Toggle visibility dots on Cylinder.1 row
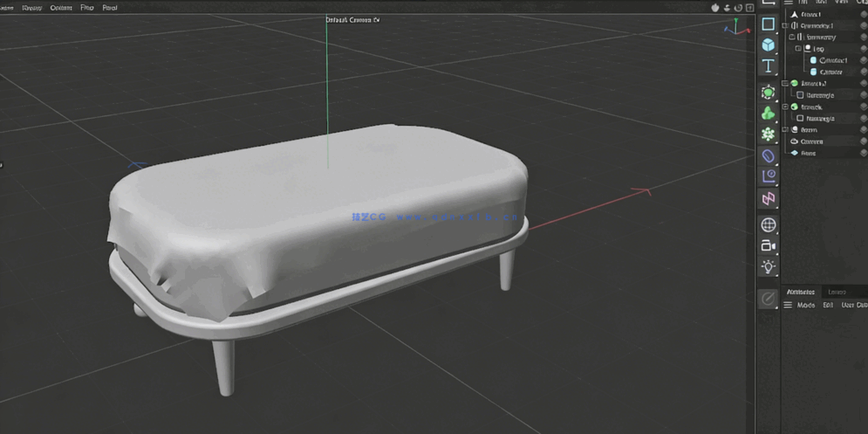868x434 pixels. click(863, 60)
